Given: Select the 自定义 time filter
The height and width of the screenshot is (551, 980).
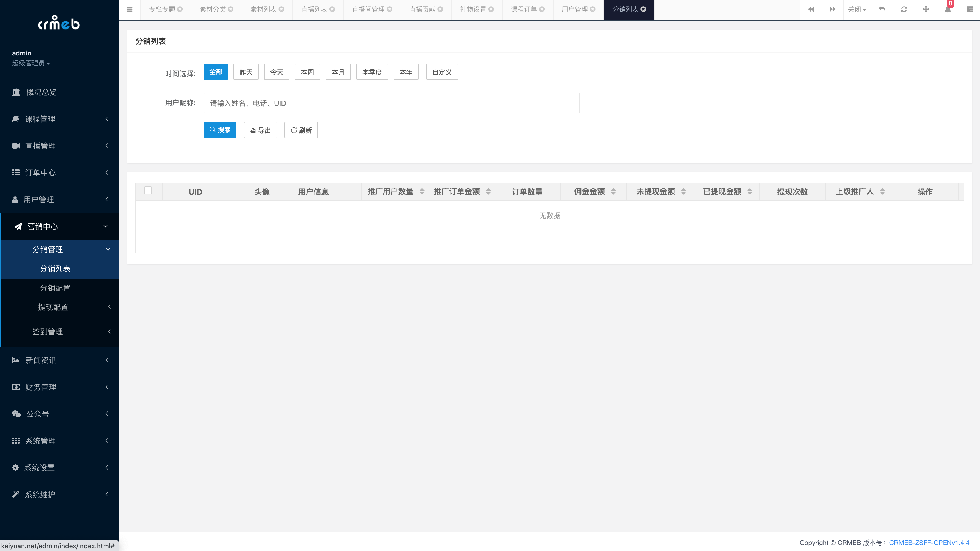Looking at the screenshot, I should coord(442,72).
